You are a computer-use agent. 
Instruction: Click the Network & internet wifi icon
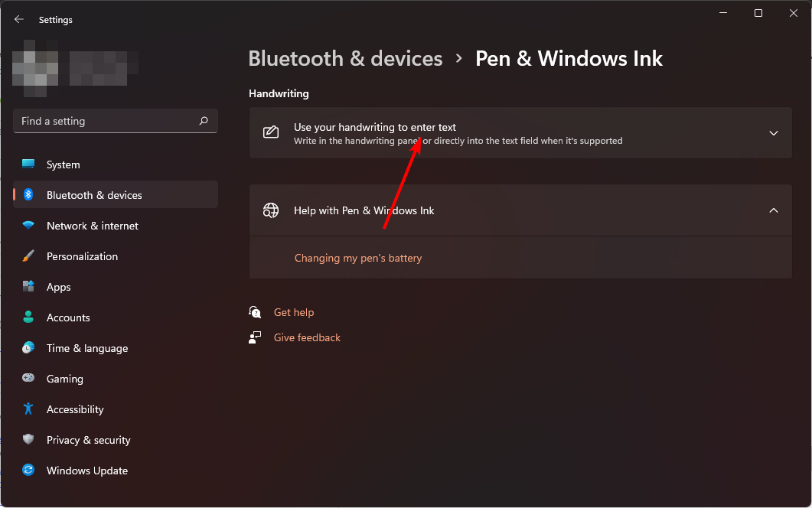tap(28, 226)
